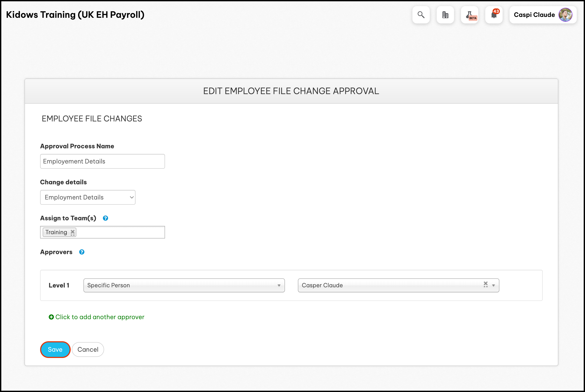585x392 pixels.
Task: Expand the Specific Person approver type dropdown
Action: click(x=184, y=285)
